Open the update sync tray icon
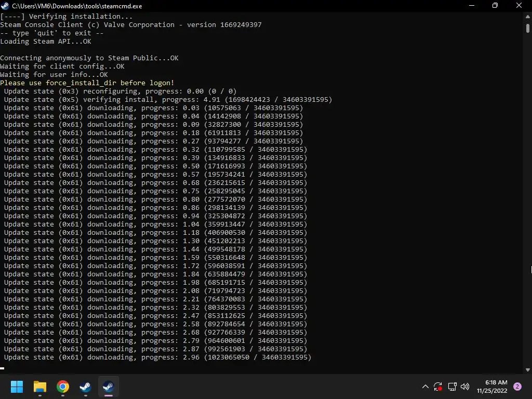The height and width of the screenshot is (399, 532). point(437,387)
